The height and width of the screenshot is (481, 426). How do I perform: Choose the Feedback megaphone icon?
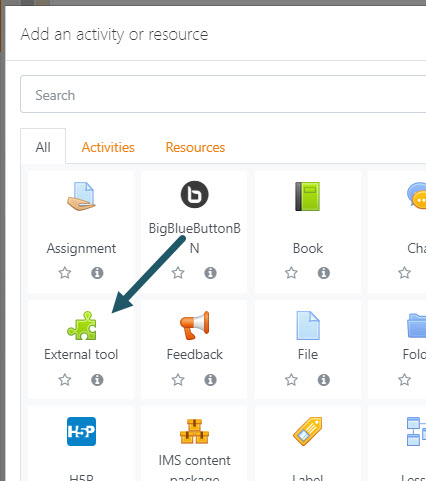pos(195,326)
